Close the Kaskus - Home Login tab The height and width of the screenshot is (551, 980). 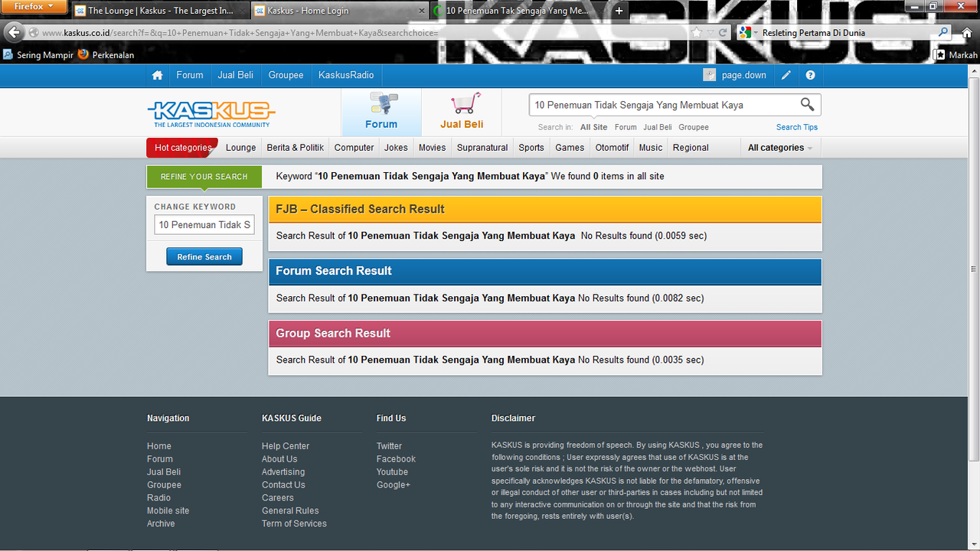click(420, 11)
